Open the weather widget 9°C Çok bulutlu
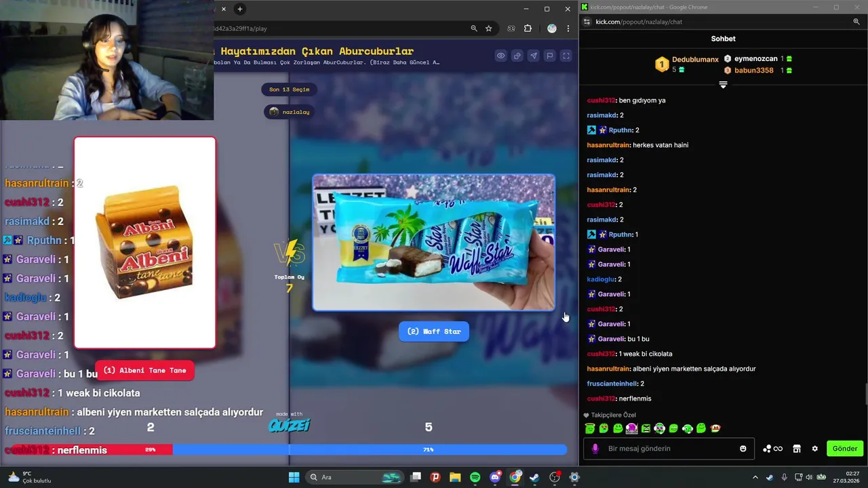 (28, 477)
